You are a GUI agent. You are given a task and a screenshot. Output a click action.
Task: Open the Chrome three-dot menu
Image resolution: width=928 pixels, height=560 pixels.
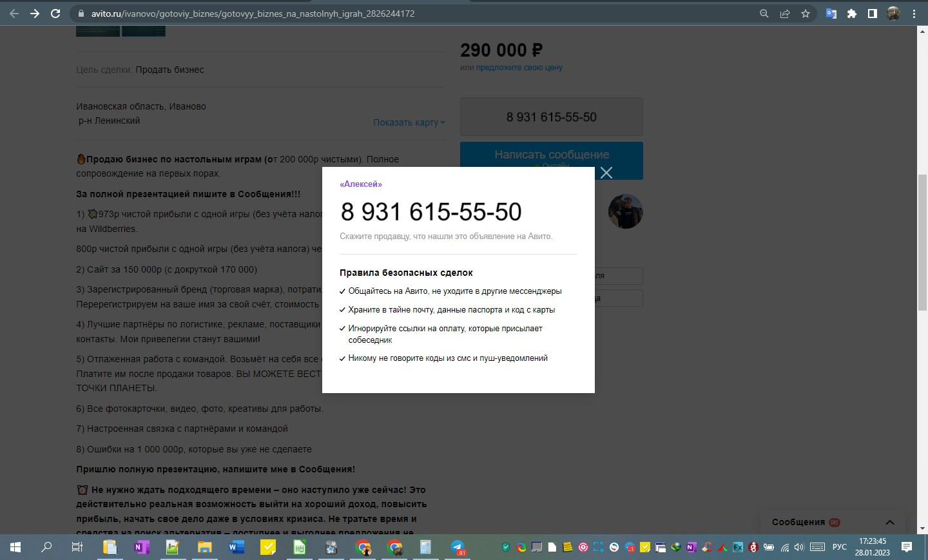coord(914,14)
